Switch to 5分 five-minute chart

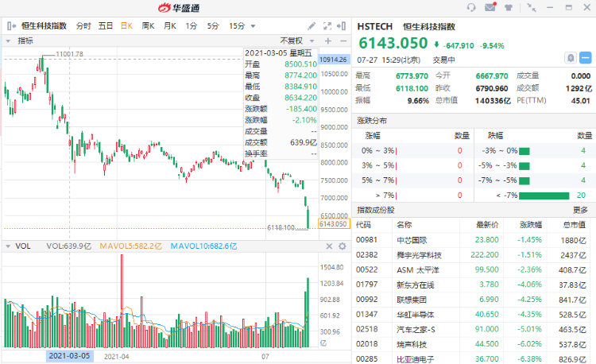point(213,26)
